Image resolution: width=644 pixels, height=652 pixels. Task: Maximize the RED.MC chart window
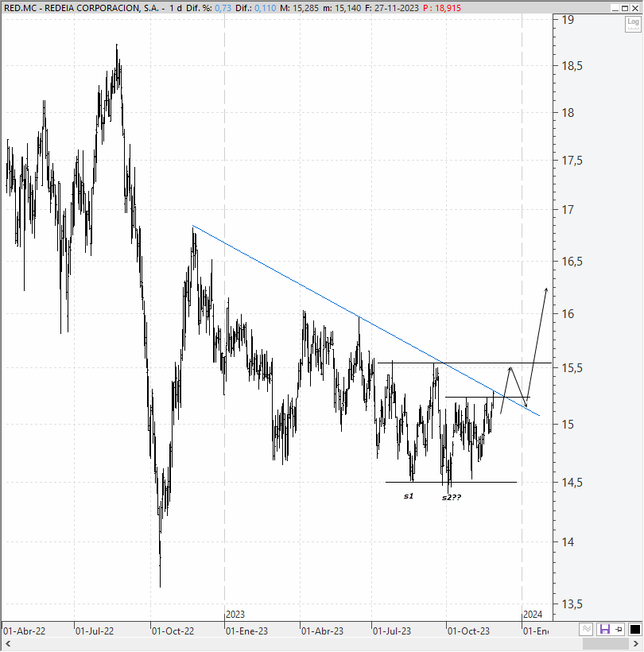[625, 8]
